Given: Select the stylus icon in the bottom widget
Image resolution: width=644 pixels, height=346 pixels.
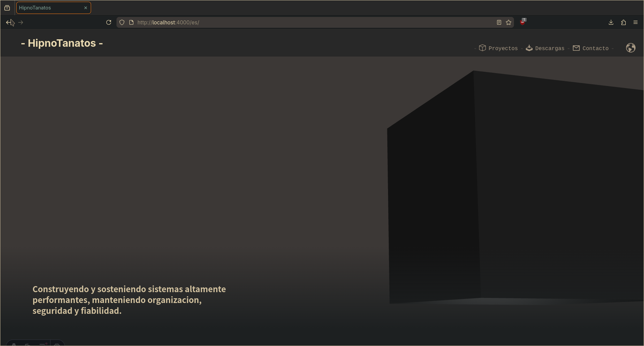Looking at the screenshot, I should [x=27, y=345].
